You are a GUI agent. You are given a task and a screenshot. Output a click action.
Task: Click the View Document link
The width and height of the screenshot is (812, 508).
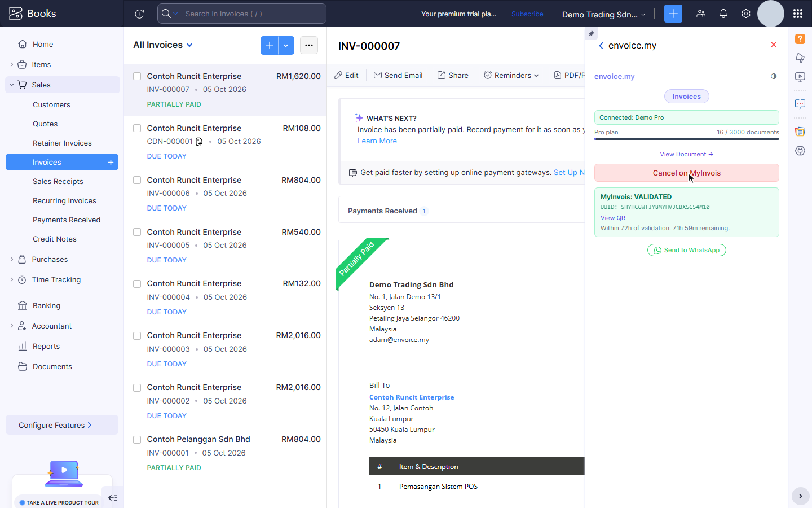[x=687, y=154]
